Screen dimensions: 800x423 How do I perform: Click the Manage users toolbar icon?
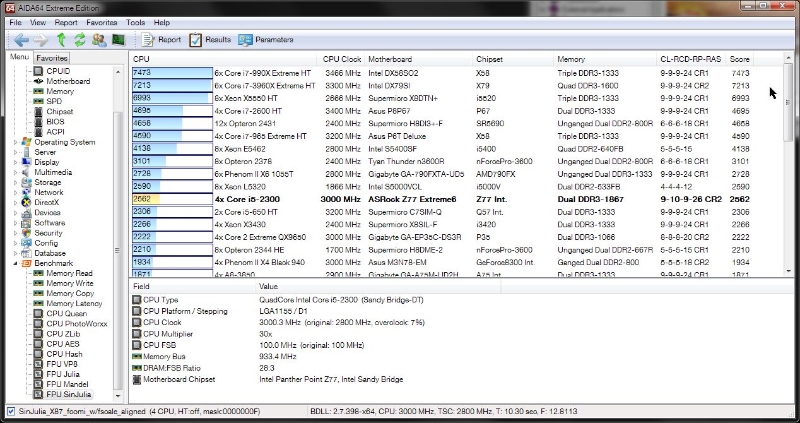coord(99,40)
